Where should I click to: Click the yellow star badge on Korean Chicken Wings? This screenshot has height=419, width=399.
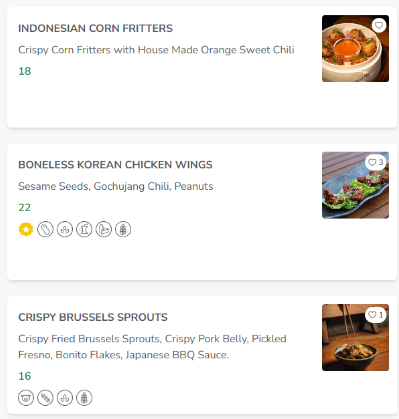[26, 229]
